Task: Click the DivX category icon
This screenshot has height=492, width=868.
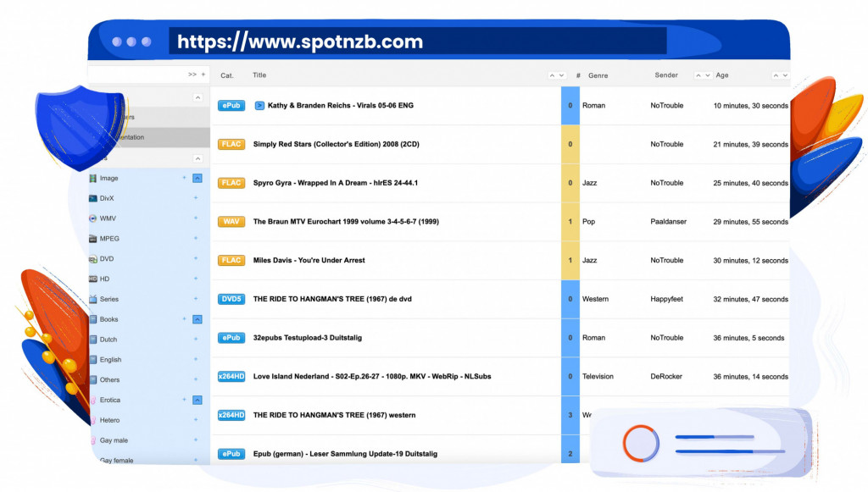Action: pos(93,198)
